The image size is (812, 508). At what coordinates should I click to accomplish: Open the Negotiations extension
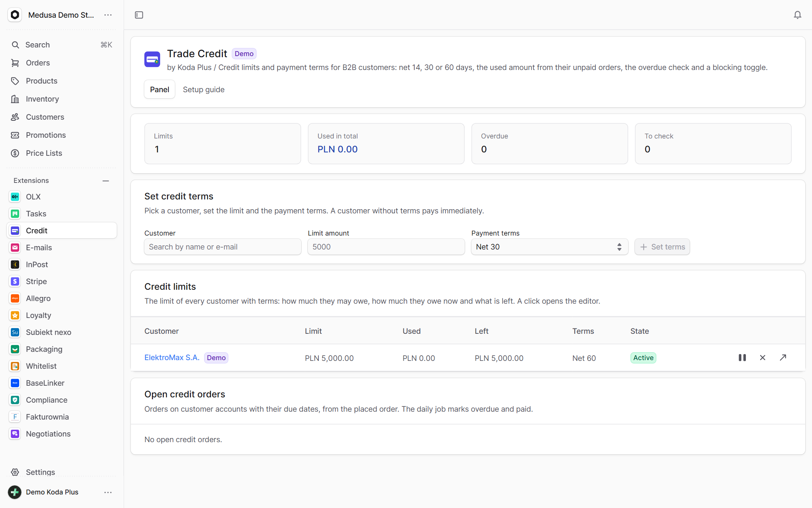(x=62, y=434)
